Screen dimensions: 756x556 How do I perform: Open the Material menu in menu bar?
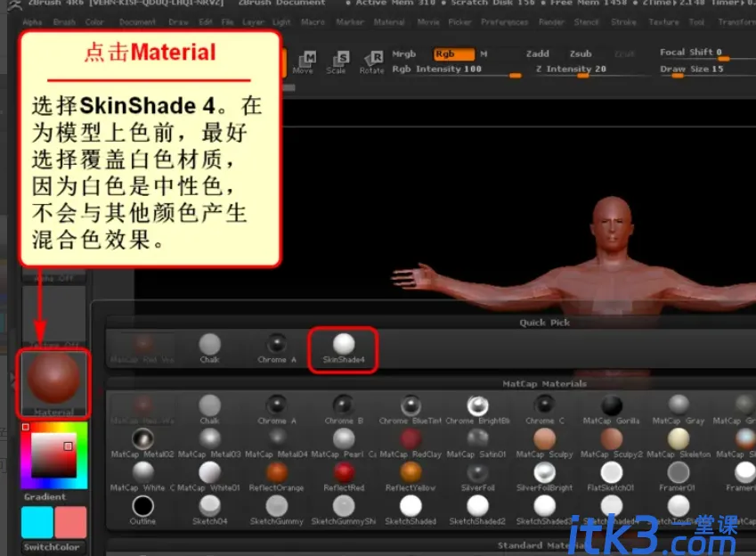click(x=389, y=22)
